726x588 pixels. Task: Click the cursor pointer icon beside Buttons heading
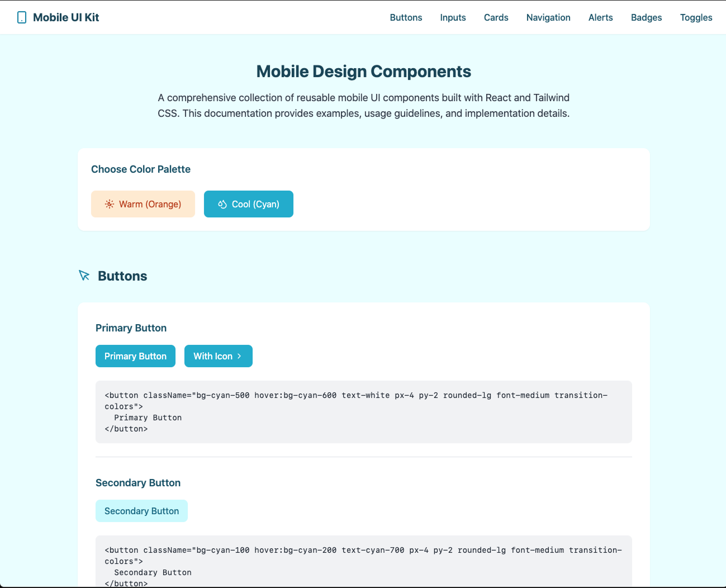click(x=84, y=276)
